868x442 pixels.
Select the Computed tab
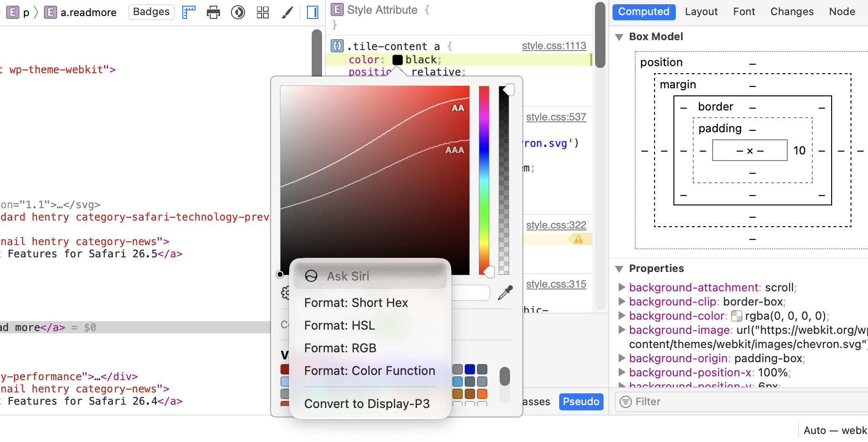coord(644,12)
